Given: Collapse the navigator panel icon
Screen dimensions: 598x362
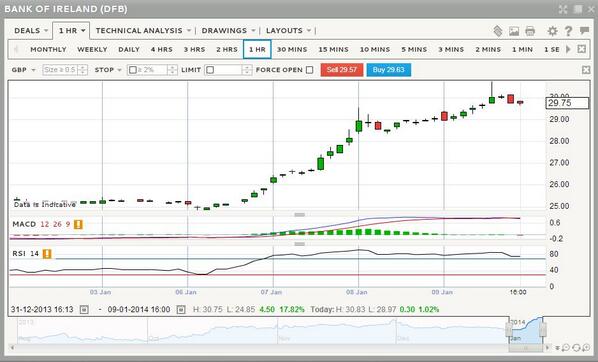Looking at the screenshot, I should (557, 348).
